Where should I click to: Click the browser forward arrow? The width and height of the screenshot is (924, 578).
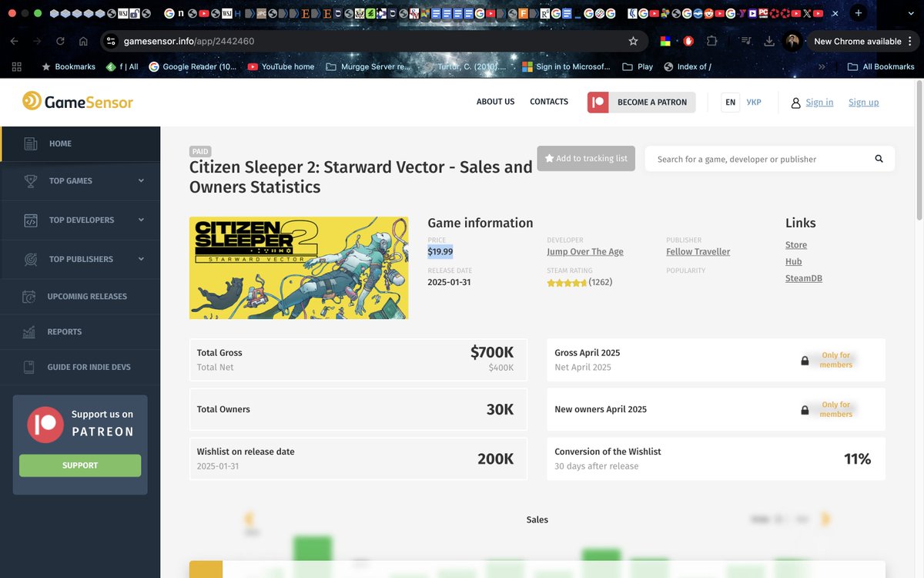37,41
